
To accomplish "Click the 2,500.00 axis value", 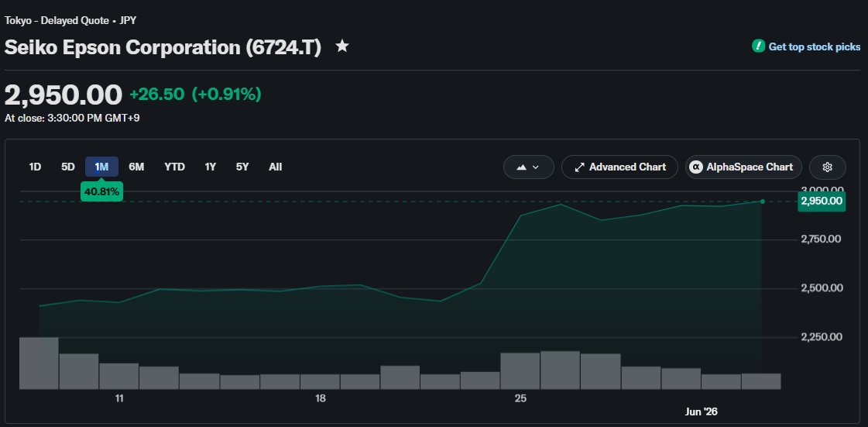I will point(821,288).
